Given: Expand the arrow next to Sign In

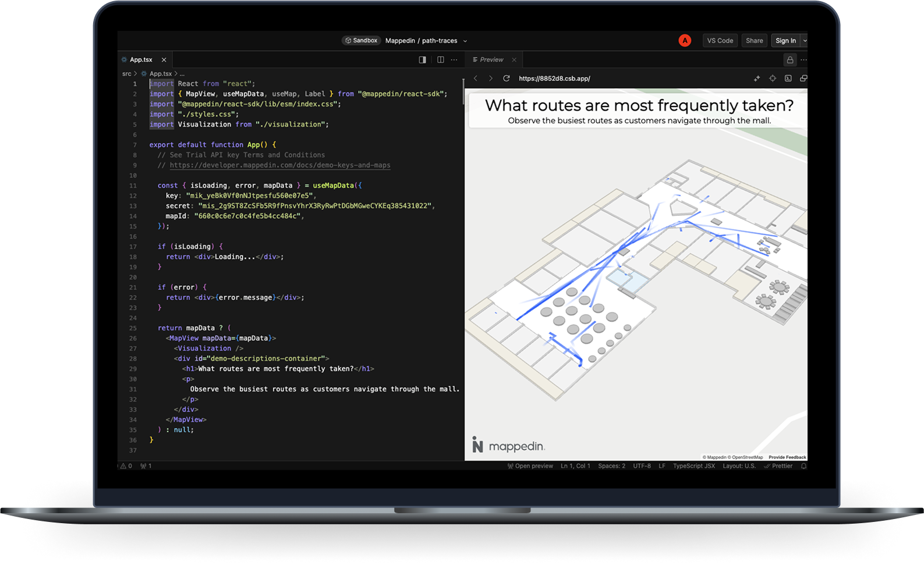Looking at the screenshot, I should tap(805, 41).
